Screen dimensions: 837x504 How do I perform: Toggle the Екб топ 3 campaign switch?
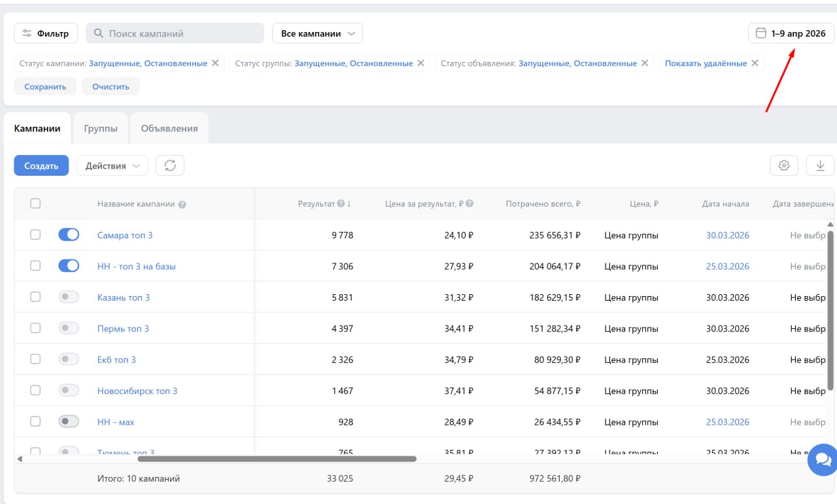(69, 359)
